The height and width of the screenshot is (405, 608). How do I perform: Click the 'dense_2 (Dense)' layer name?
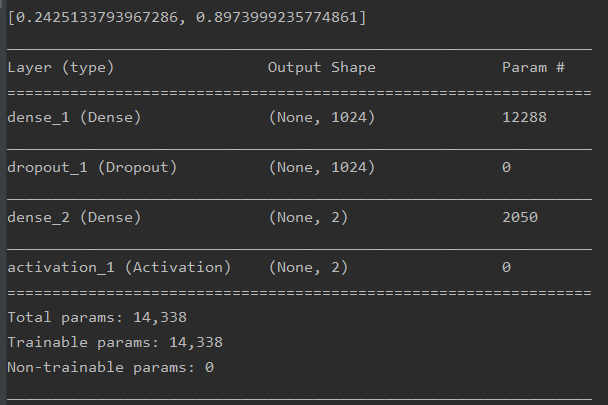(74, 218)
